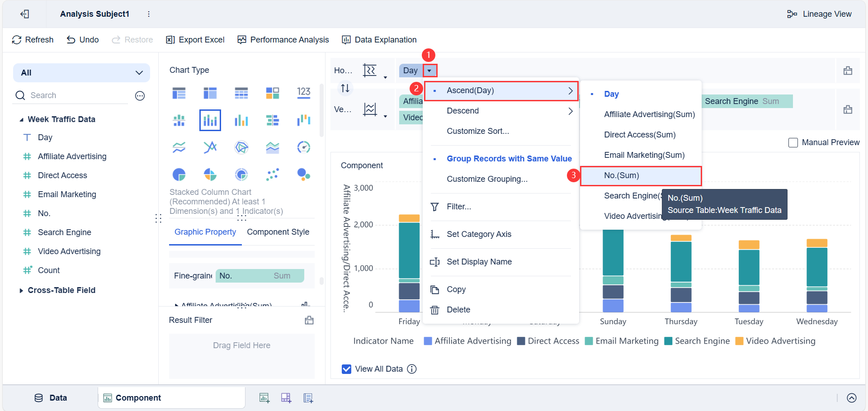Click Export Excel
Viewport: 868px width, 411px height.
195,40
